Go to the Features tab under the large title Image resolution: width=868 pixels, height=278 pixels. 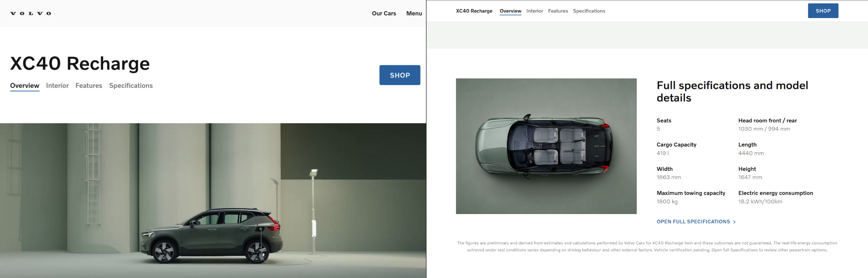point(89,85)
